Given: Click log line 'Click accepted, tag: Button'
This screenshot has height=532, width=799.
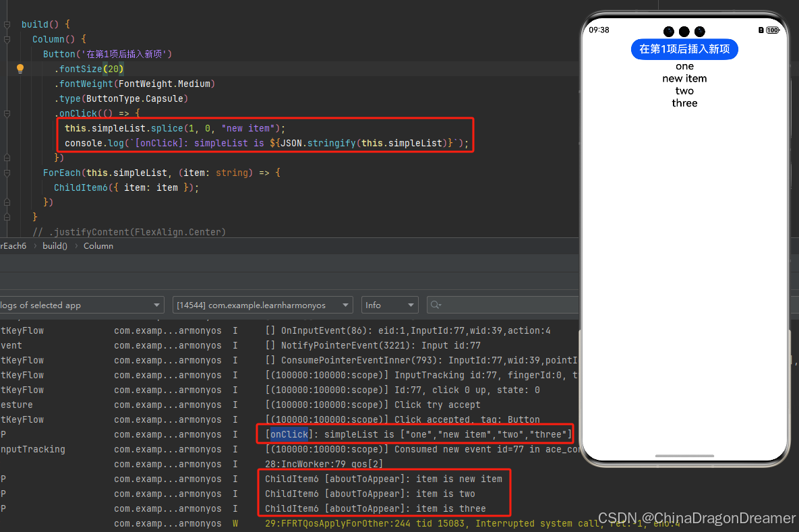Looking at the screenshot, I should [x=403, y=419].
